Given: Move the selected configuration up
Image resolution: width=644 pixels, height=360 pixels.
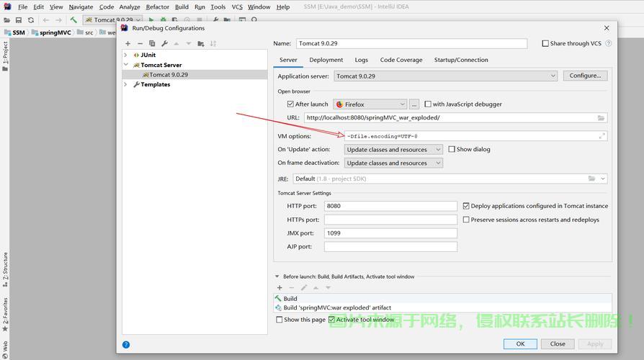Looking at the screenshot, I should (x=176, y=43).
